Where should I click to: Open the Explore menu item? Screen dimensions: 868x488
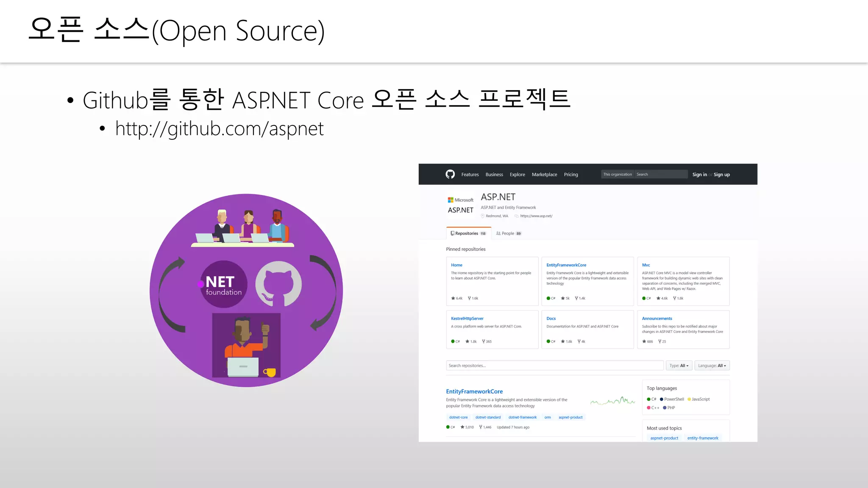tap(517, 175)
